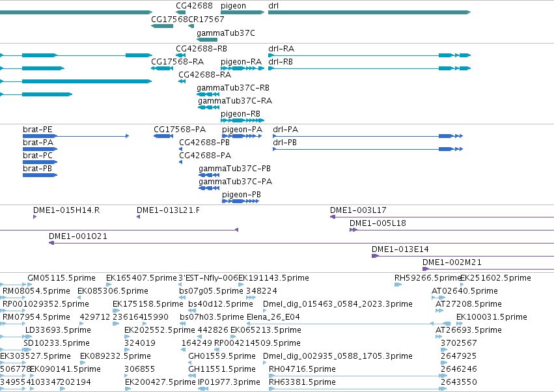The width and height of the screenshot is (554, 392).
Task: Click the DME1-001O21 BAC label
Action: [77, 237]
